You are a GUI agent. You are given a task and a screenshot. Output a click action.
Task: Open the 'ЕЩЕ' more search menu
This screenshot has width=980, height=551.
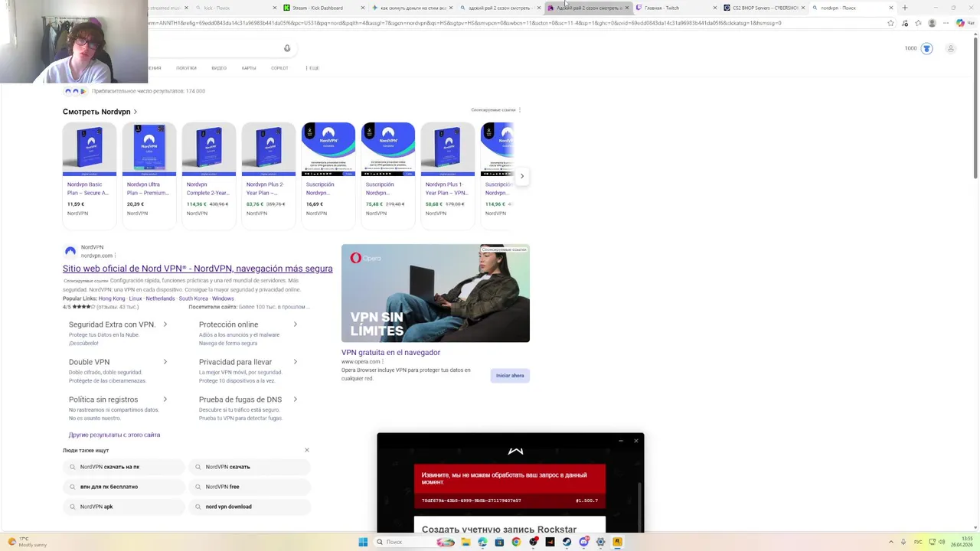312,68
